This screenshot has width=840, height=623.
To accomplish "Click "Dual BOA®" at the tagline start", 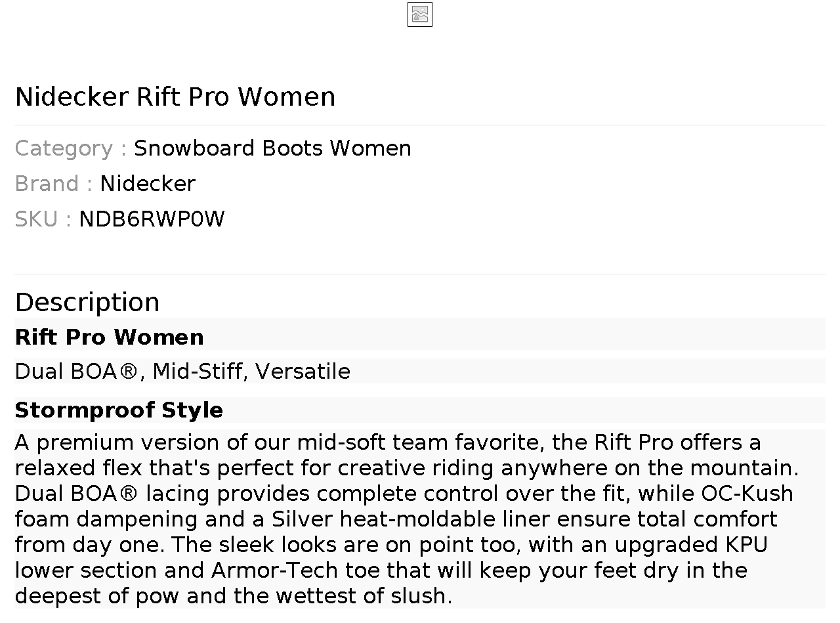I will [76, 372].
